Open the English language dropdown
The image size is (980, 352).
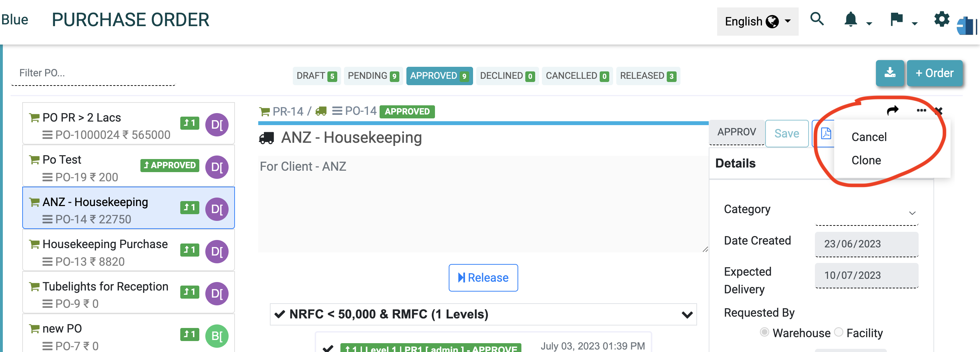coord(757,22)
